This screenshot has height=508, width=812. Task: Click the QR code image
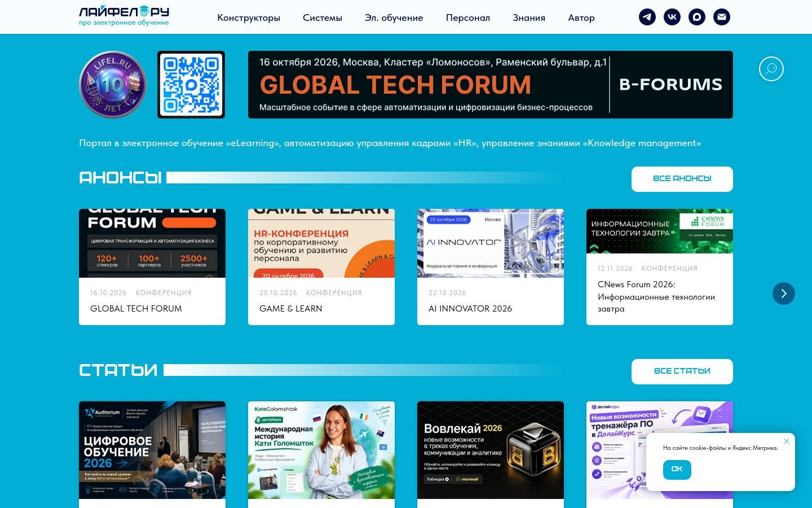pyautogui.click(x=191, y=85)
